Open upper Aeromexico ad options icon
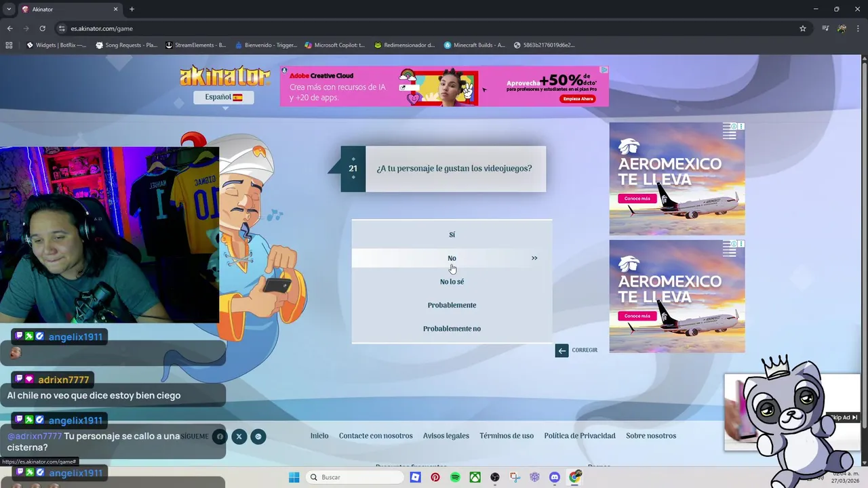This screenshot has width=868, height=488. [741, 127]
